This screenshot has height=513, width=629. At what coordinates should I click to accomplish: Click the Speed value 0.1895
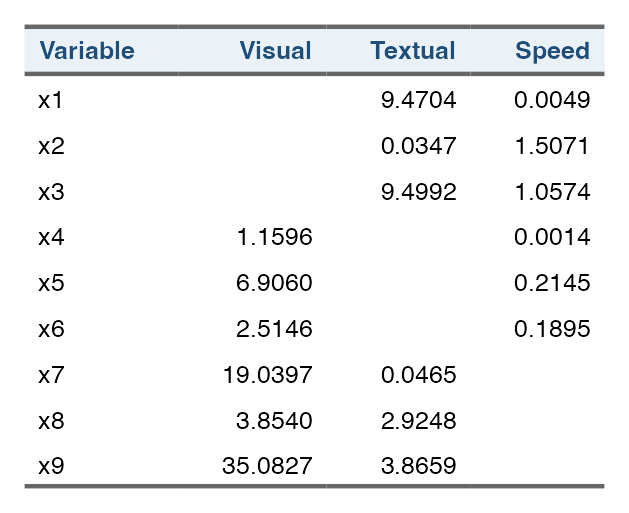(552, 329)
